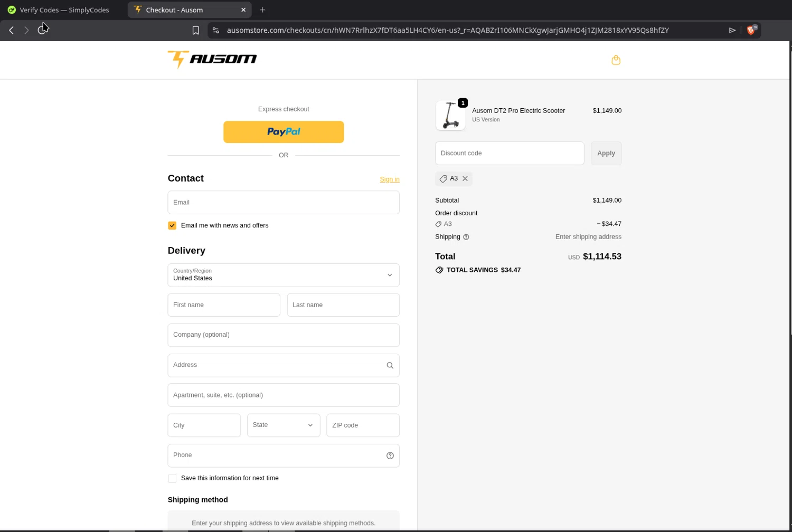Viewport: 792px width, 532px height.
Task: Open the shopping cart bag icon
Action: (616, 60)
